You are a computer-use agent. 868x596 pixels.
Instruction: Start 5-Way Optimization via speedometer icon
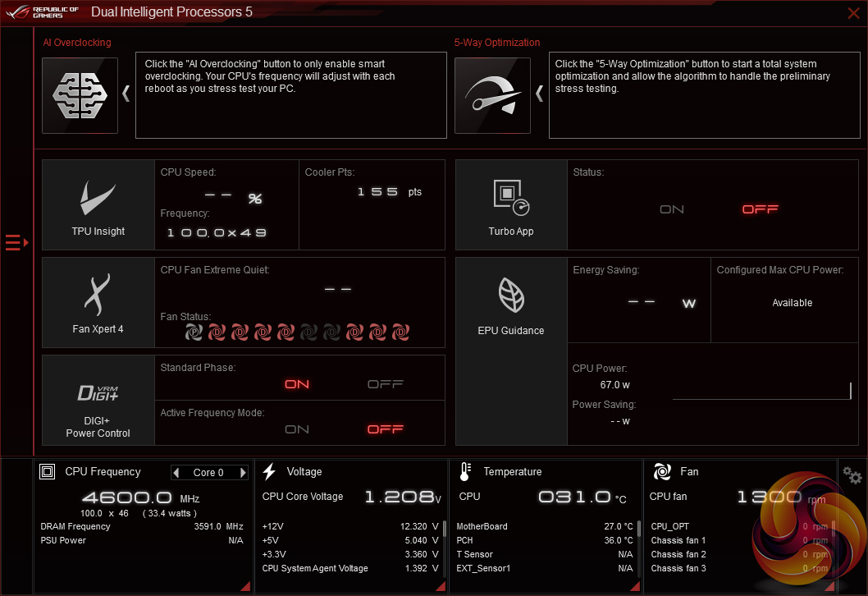491,95
